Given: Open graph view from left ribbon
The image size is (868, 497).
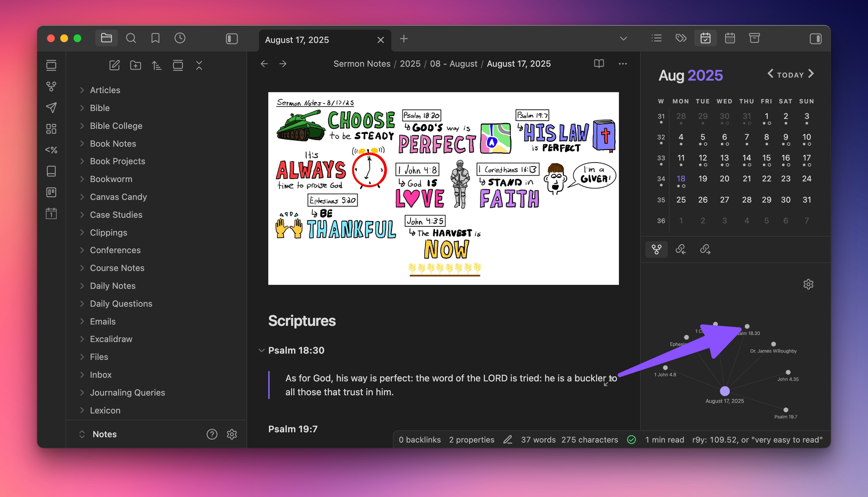Looking at the screenshot, I should tap(51, 87).
